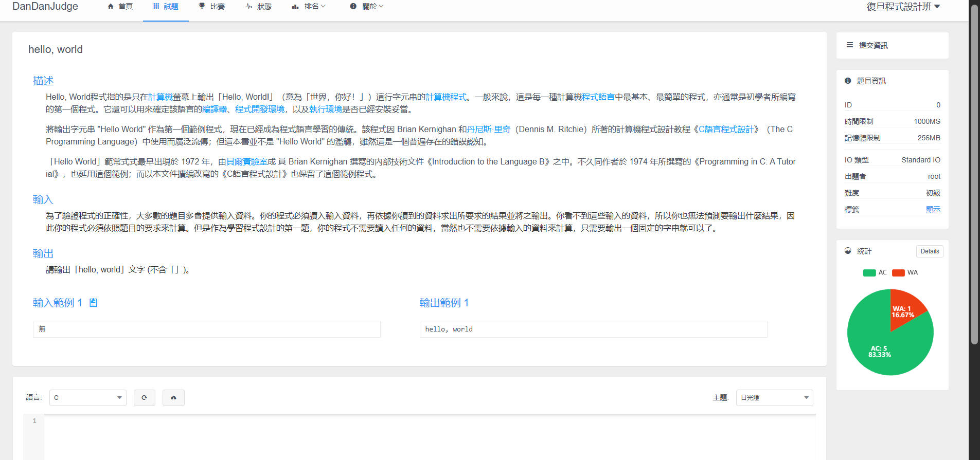The height and width of the screenshot is (460, 980).
Task: Open the 狀態 menu item
Action: (258, 7)
